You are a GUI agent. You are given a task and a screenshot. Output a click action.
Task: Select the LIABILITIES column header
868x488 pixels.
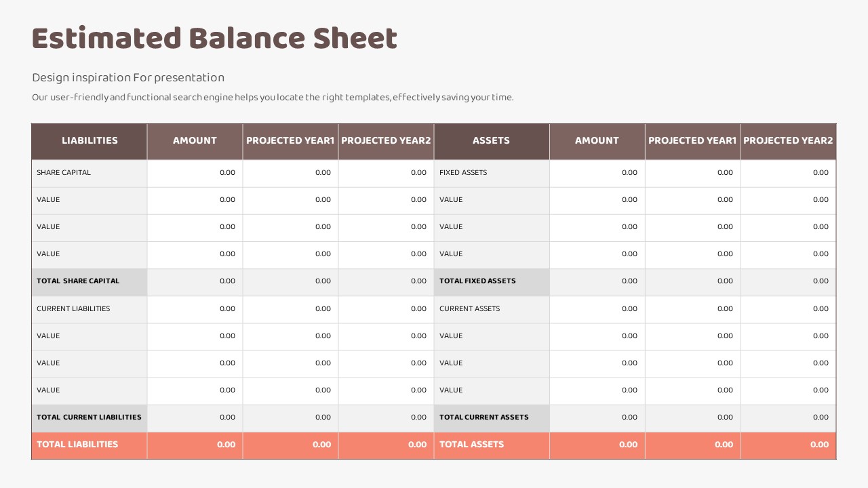point(90,141)
